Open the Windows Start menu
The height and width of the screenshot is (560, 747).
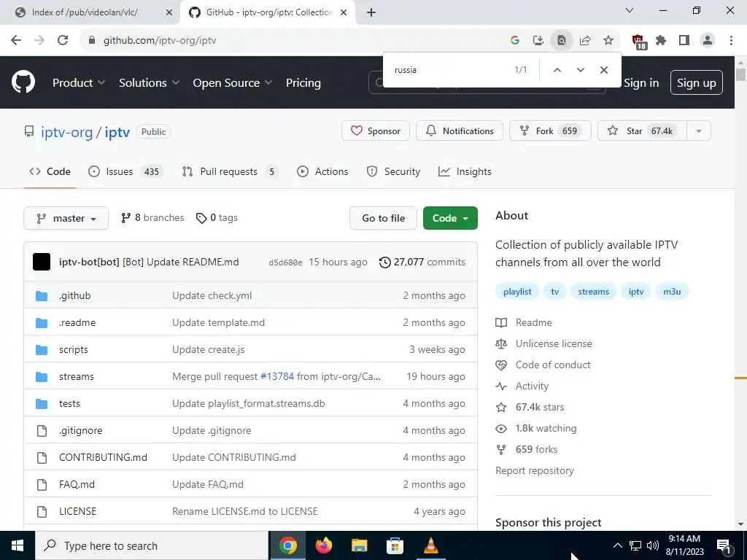pos(18,545)
